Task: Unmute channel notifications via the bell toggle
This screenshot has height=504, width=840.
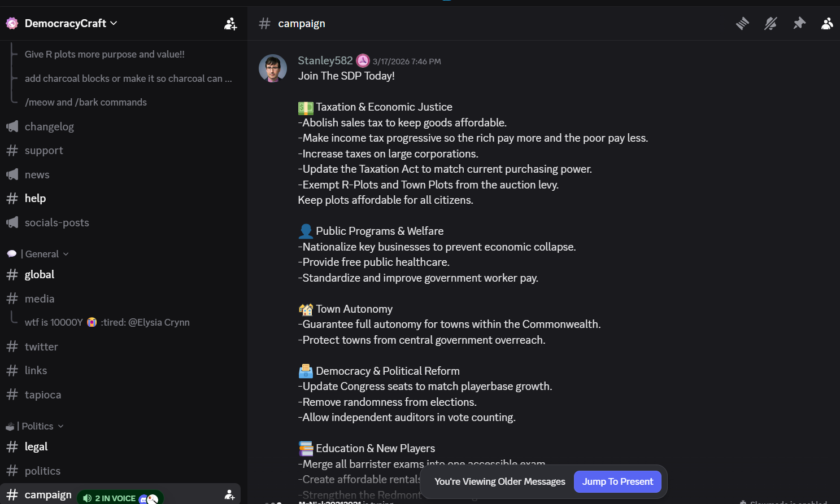Action: coord(771,23)
